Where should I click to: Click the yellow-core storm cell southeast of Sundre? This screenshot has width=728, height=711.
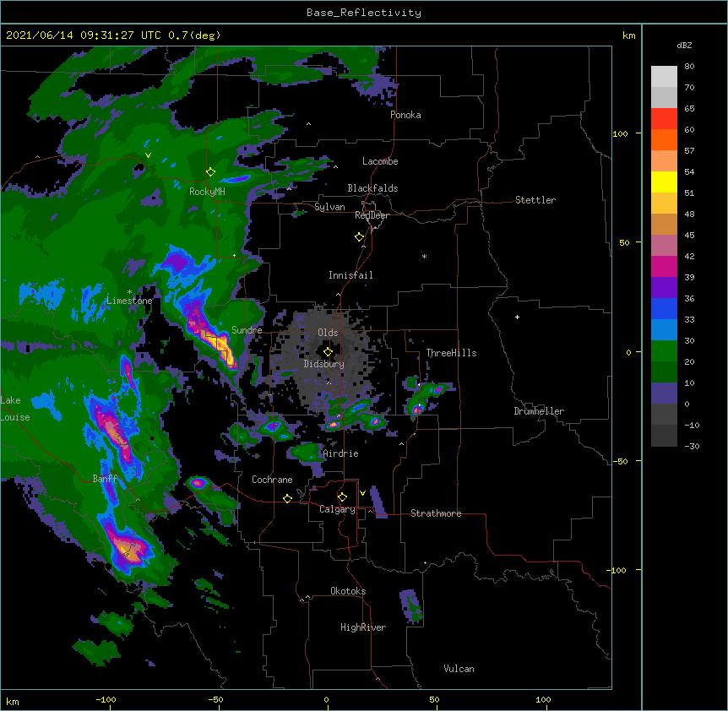219,344
